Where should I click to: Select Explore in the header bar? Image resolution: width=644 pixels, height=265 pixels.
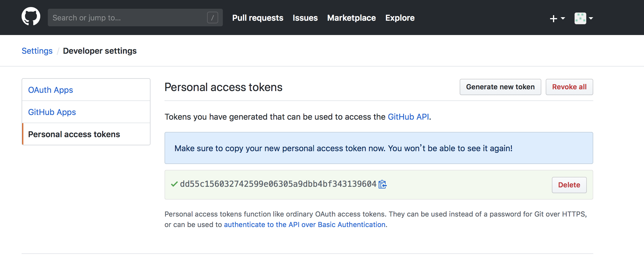click(400, 18)
